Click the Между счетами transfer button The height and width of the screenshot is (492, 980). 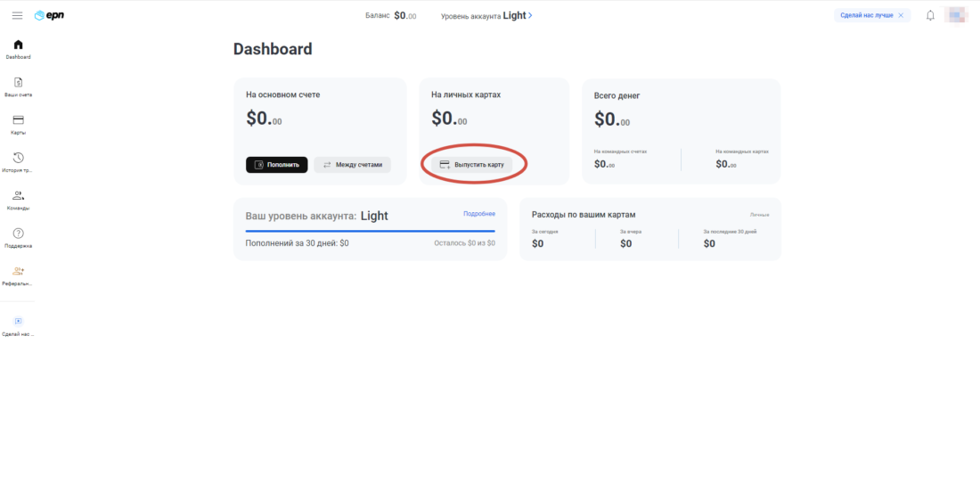coord(352,165)
